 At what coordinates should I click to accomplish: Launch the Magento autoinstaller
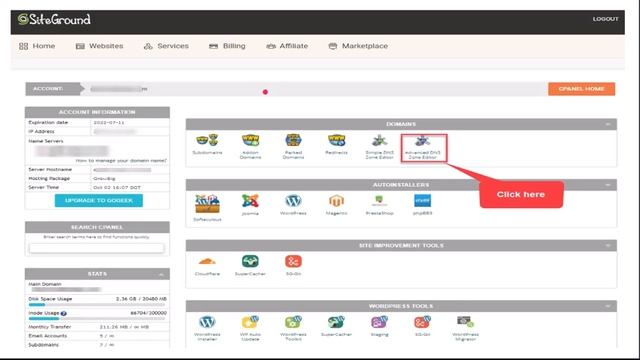pos(336,204)
